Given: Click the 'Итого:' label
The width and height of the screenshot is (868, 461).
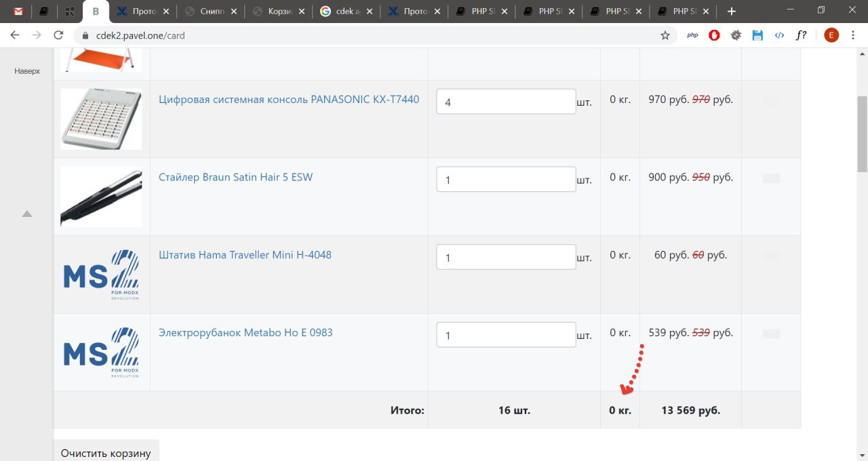Looking at the screenshot, I should [x=407, y=410].
